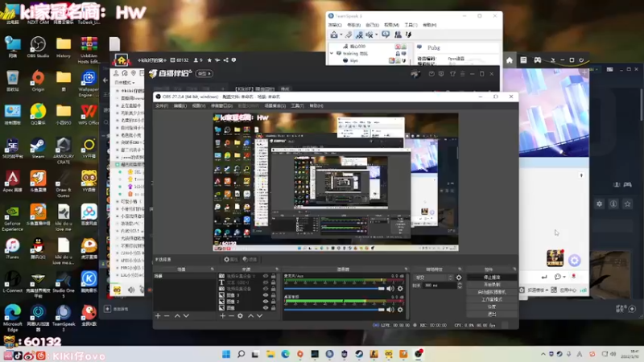Open OBS 编辑(E) menu
Image resolution: width=644 pixels, height=362 pixels.
[x=180, y=106]
